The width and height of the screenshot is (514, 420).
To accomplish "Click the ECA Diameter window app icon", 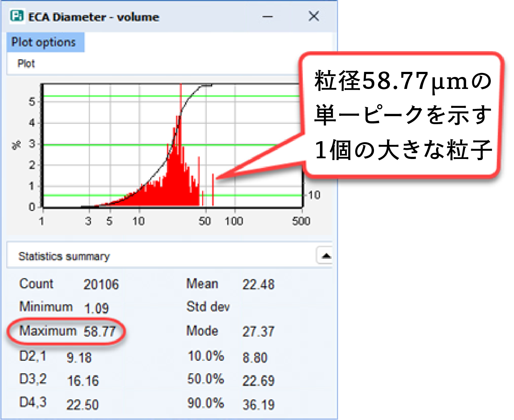I will (17, 16).
